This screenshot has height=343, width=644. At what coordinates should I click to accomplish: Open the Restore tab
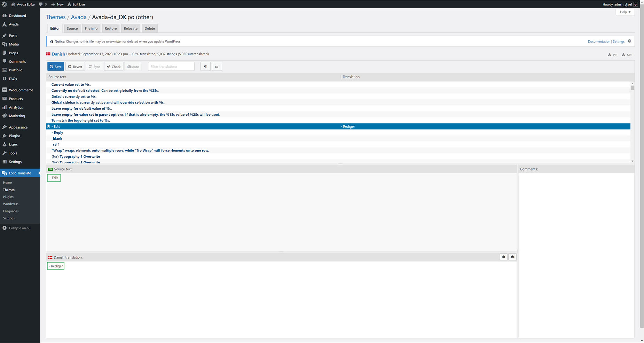pyautogui.click(x=111, y=29)
